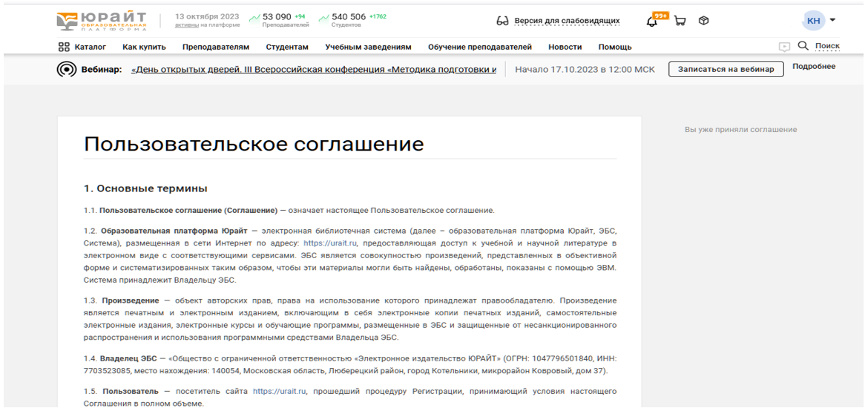Click the Пользовательское соглашение heading
Image resolution: width=868 pixels, height=411 pixels.
click(x=254, y=144)
